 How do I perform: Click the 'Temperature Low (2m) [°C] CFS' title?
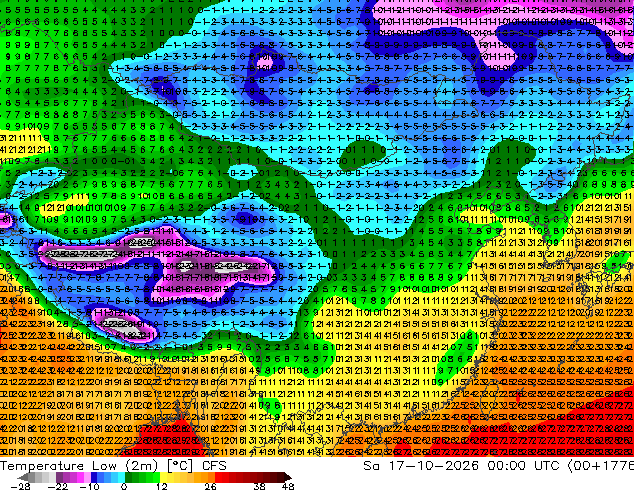(x=113, y=466)
